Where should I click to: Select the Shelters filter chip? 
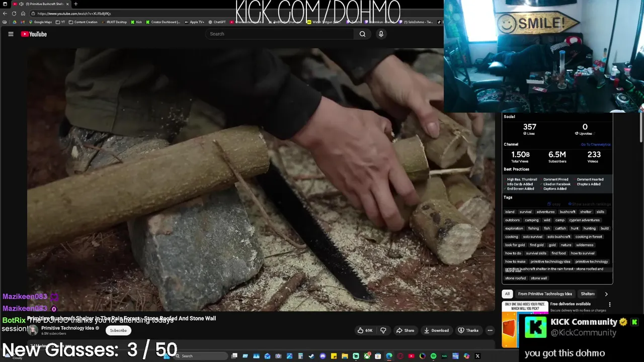point(588,294)
